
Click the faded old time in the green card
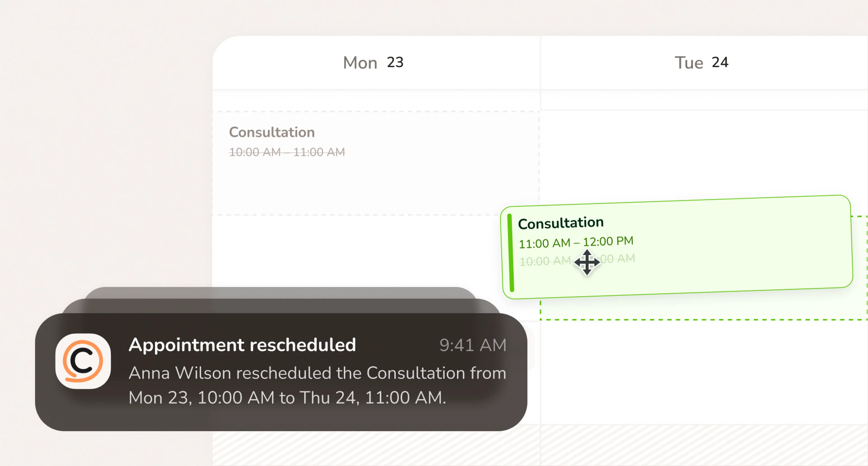coord(577,260)
